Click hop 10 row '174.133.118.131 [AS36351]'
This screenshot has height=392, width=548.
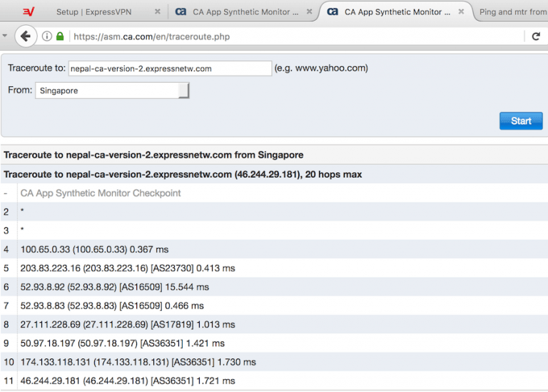274,362
